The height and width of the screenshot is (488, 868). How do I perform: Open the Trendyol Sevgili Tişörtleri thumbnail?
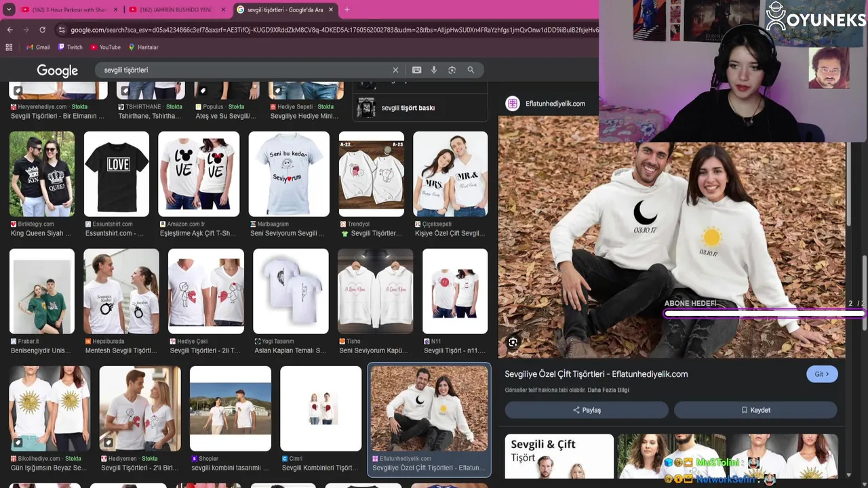pos(372,174)
